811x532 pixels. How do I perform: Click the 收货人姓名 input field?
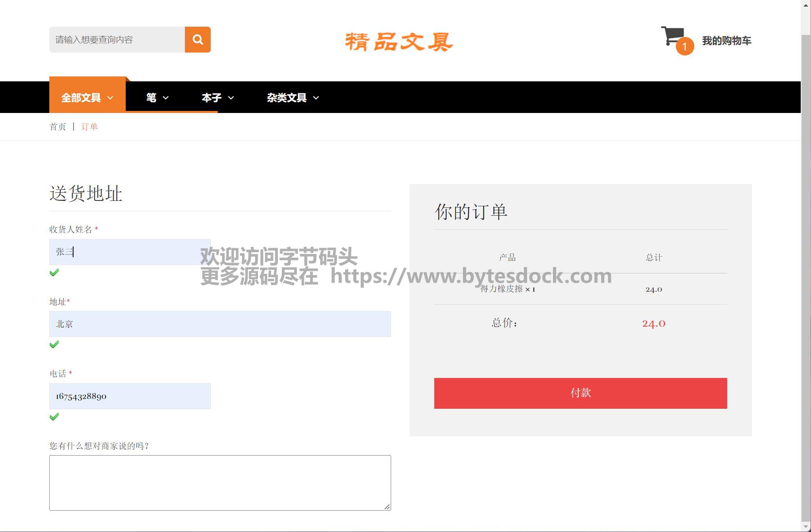(130, 252)
